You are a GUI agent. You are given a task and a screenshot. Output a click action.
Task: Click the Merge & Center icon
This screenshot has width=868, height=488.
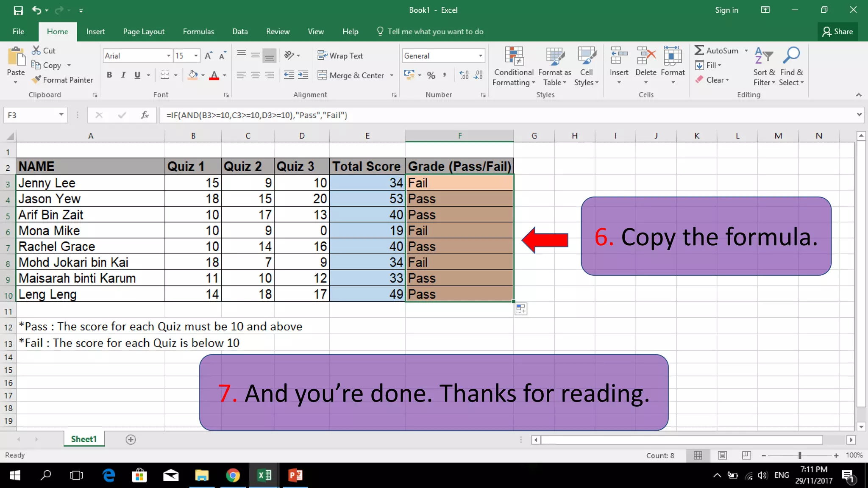point(323,75)
